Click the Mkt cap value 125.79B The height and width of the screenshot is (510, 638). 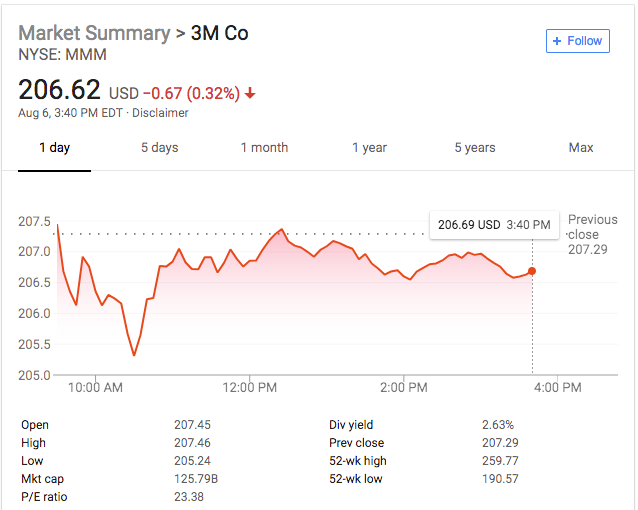click(x=196, y=479)
